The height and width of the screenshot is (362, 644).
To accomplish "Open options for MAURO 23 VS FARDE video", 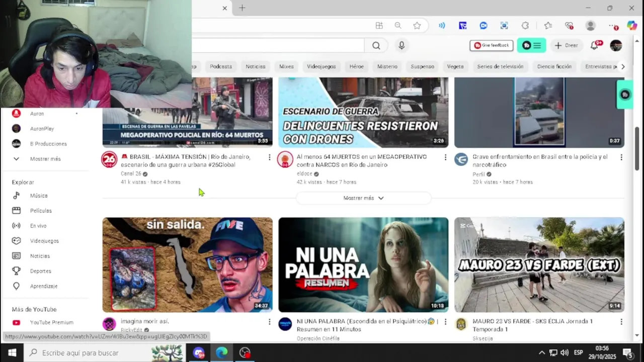I will click(621, 322).
